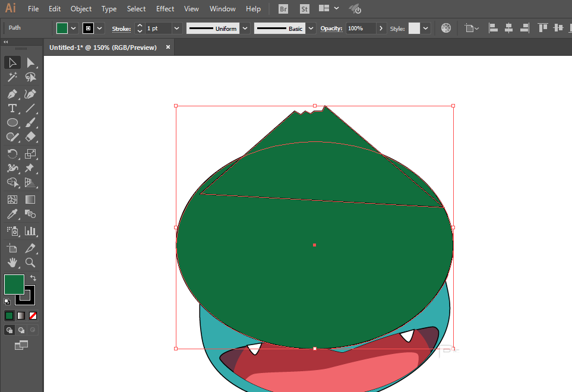Screen dimensions: 572x392
Task: Swap fill and stroke colors
Action: [x=33, y=278]
